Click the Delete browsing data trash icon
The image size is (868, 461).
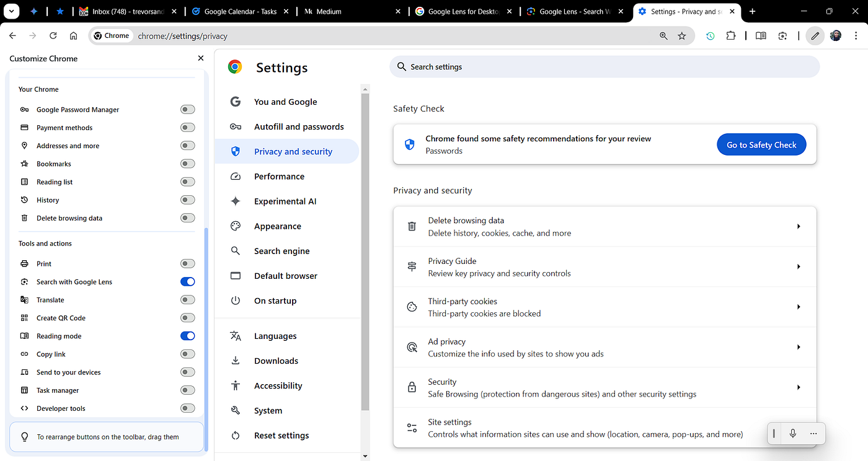coord(412,227)
